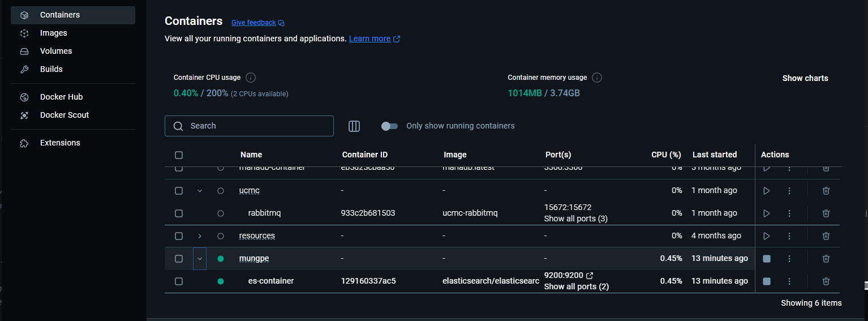Click the CPU usage info icon

(x=251, y=78)
